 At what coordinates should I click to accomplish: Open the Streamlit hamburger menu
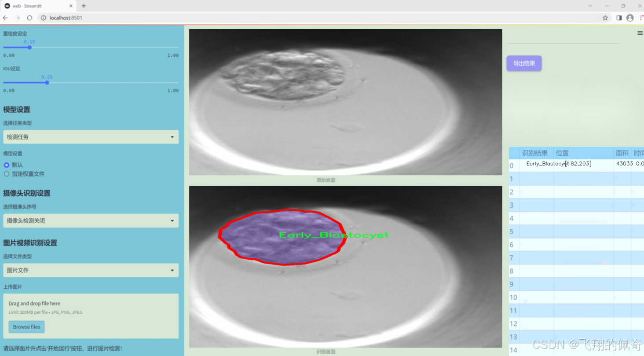pos(640,33)
